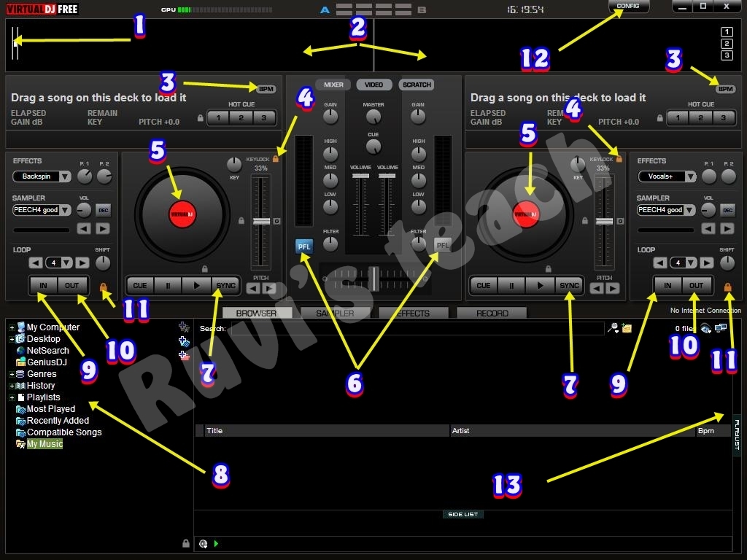Screen dimensions: 747x560
Task: Set left deck loop OUT point
Action: (72, 285)
